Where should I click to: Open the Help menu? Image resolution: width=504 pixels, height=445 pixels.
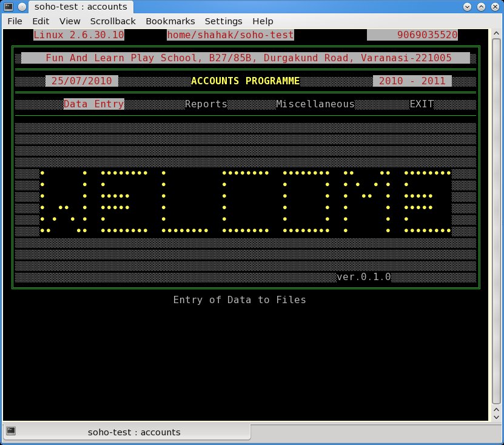(263, 21)
